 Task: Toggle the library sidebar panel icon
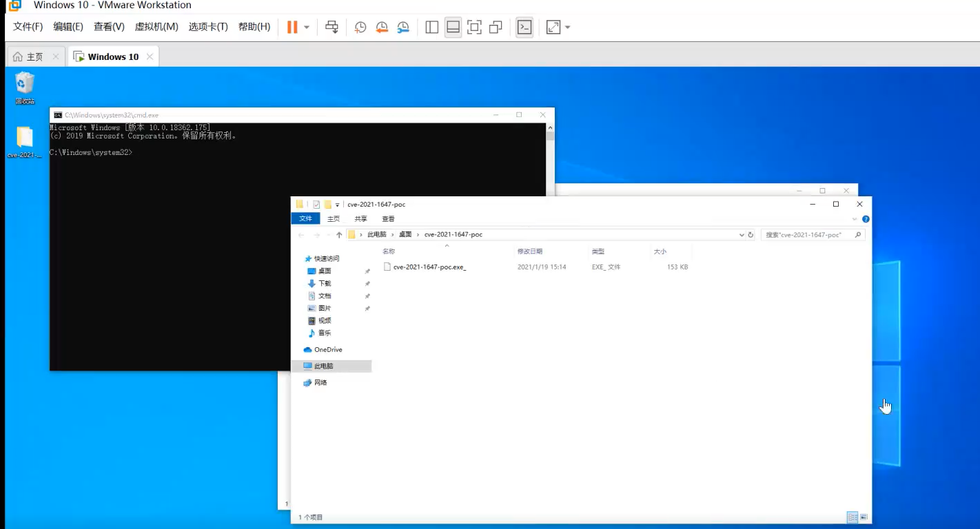pyautogui.click(x=432, y=27)
